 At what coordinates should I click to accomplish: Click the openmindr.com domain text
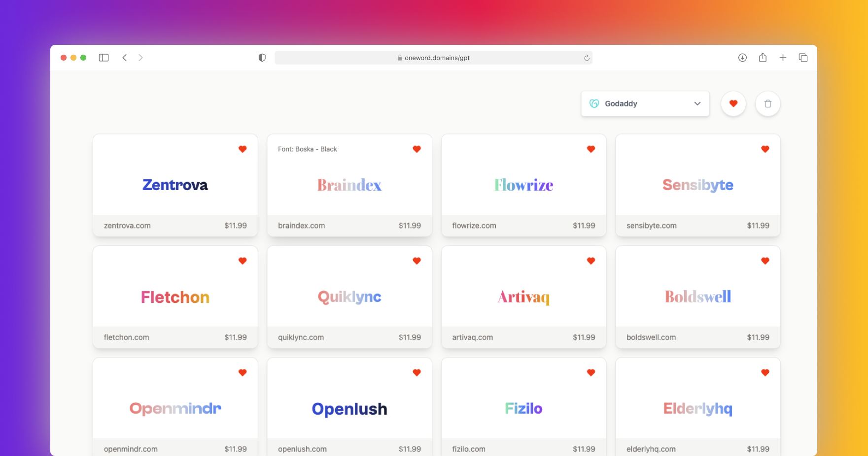coord(131,449)
